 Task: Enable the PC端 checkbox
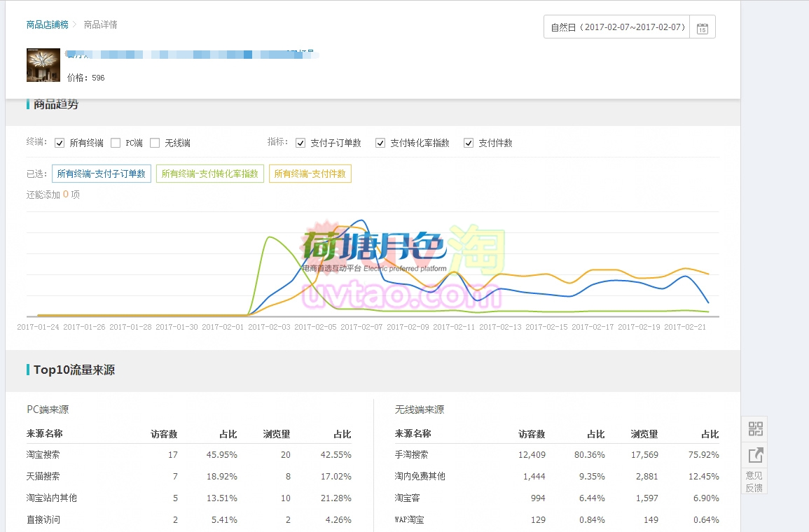tap(116, 143)
